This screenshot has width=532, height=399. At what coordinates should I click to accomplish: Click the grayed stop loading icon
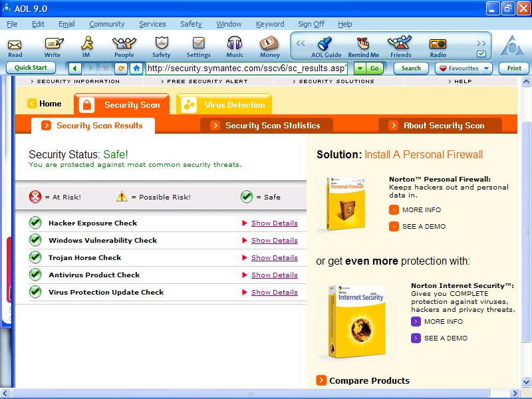[106, 68]
